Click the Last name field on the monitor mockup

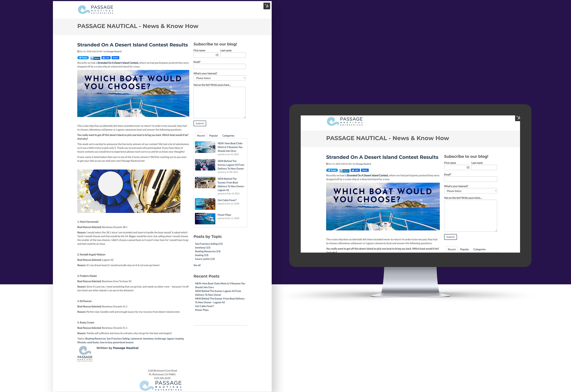(484, 168)
